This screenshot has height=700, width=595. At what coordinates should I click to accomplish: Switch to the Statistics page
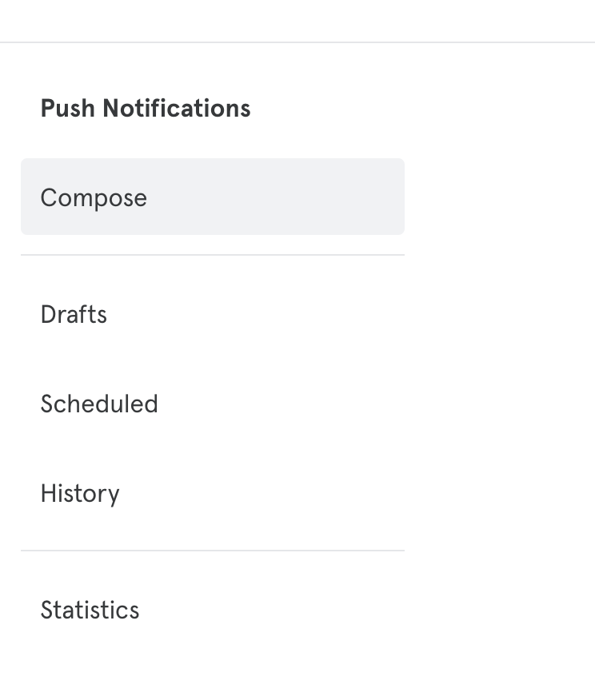point(90,610)
